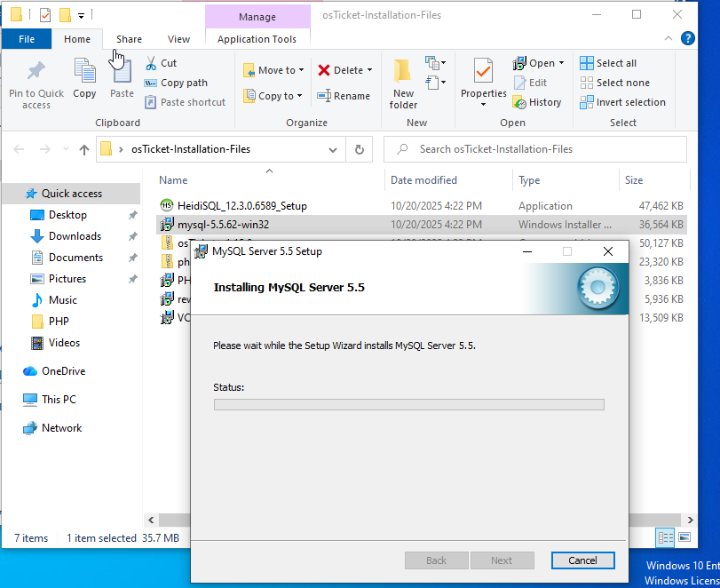Click Paste shortcut in the ribbon
Screen dimensions: 720x588
185,102
